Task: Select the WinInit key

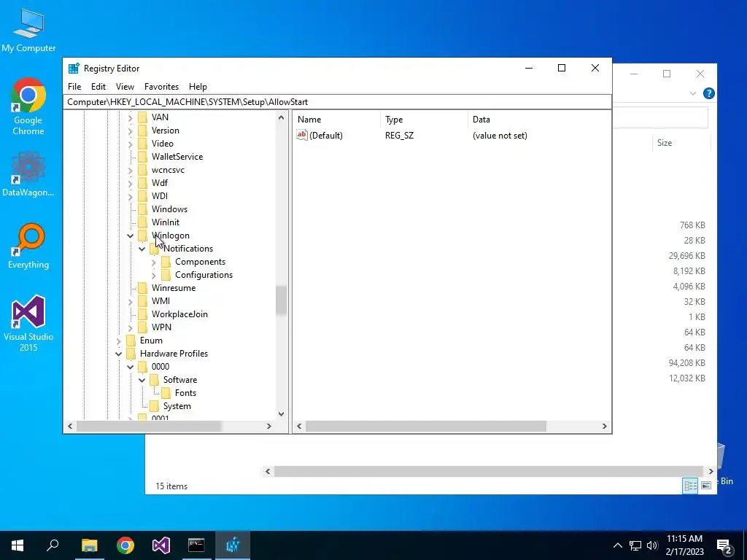Action: (x=166, y=222)
